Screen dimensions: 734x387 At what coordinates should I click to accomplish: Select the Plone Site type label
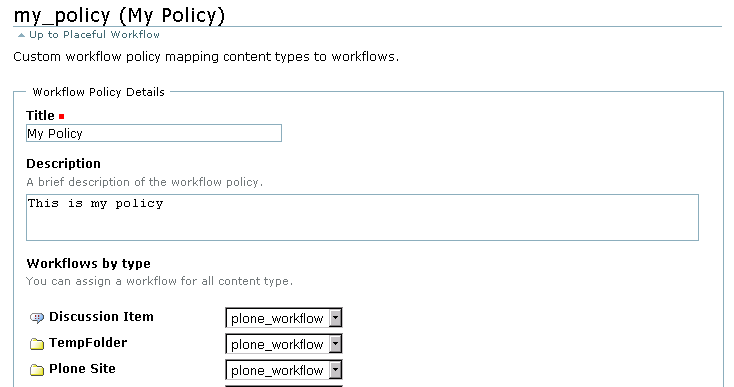coord(82,369)
